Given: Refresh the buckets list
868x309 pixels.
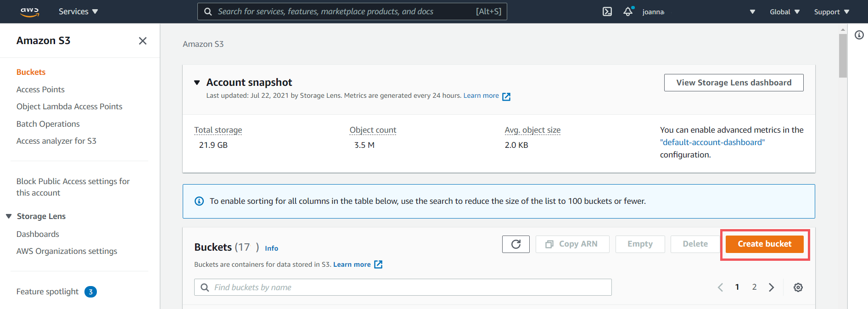Looking at the screenshot, I should (515, 244).
